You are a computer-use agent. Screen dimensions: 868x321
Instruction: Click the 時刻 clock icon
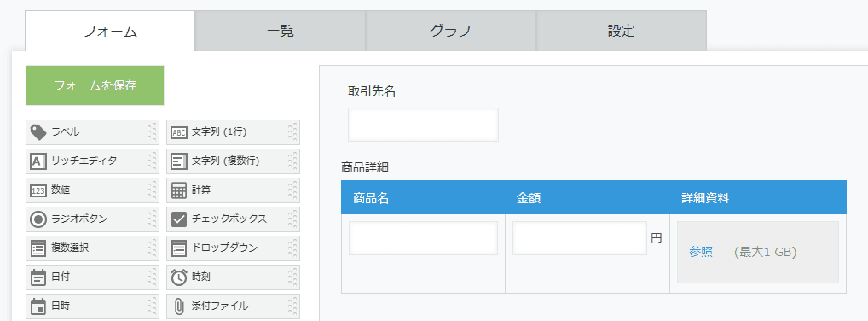(179, 277)
